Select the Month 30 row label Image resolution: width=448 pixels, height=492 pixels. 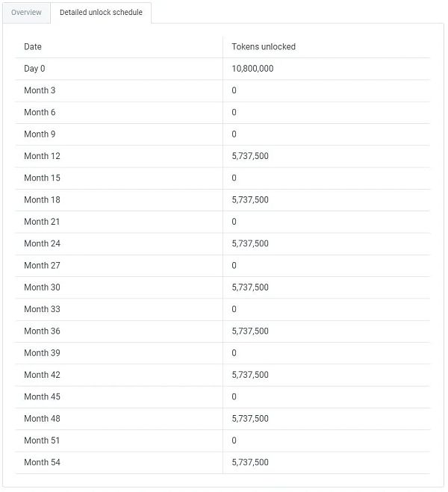tap(42, 287)
